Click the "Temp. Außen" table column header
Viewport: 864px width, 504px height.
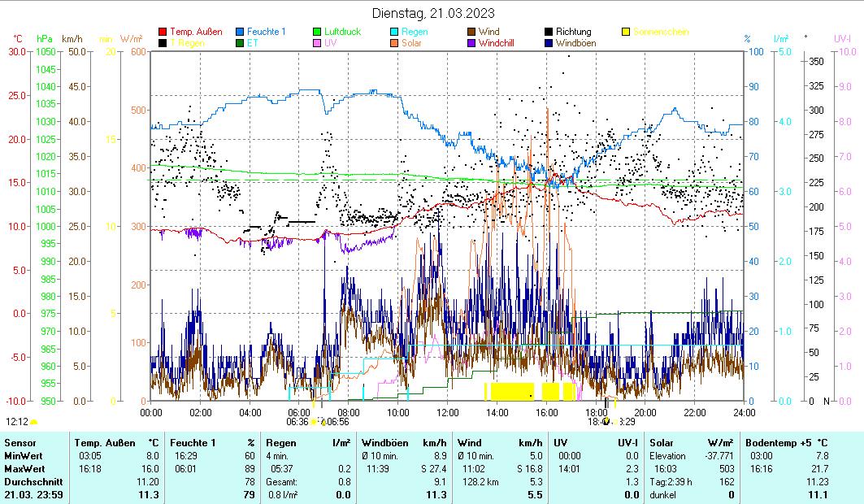[x=105, y=443]
